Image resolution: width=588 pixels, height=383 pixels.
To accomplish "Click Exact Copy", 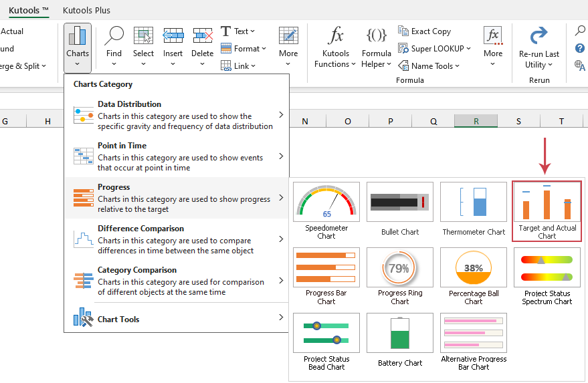I will [425, 31].
